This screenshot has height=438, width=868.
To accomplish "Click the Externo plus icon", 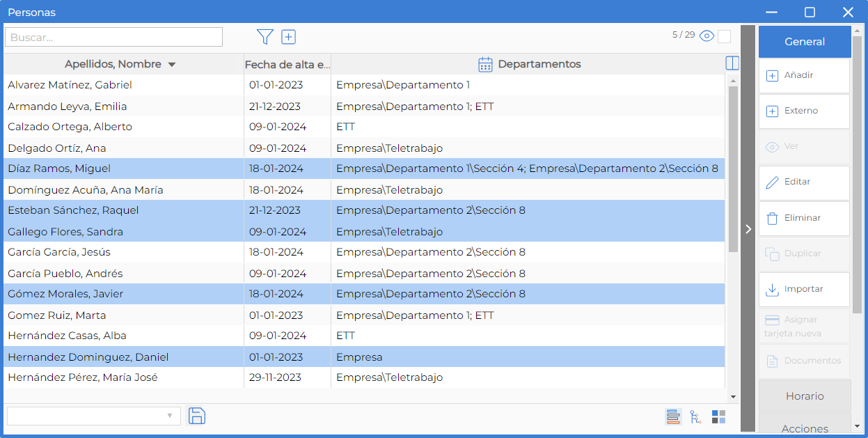I will (x=772, y=111).
